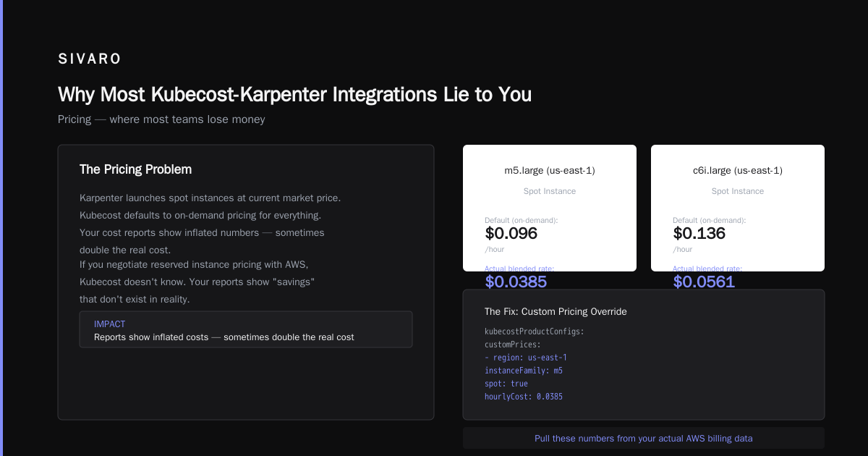The height and width of the screenshot is (456, 868).
Task: Click the $0.096 on-demand price
Action: 511,234
